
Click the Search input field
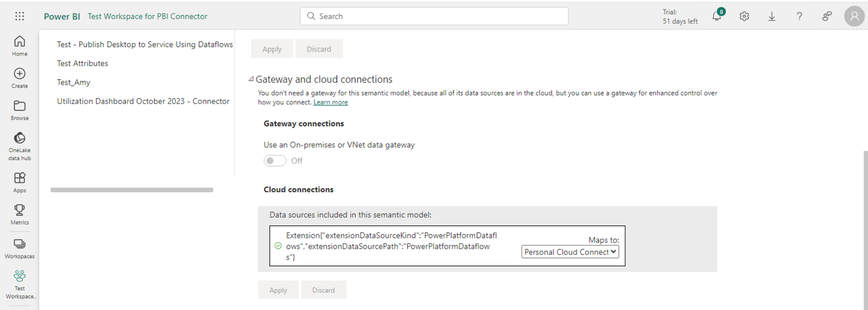[434, 16]
